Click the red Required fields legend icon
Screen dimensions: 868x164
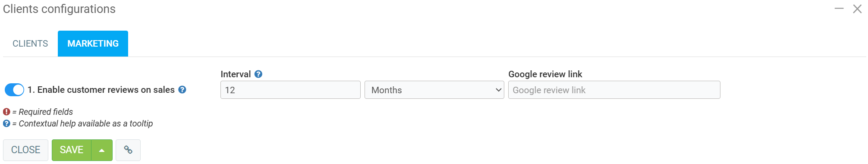(x=6, y=112)
